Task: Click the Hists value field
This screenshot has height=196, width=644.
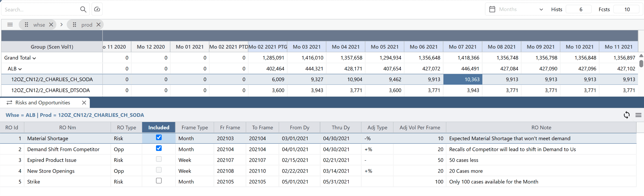Action: click(x=579, y=9)
